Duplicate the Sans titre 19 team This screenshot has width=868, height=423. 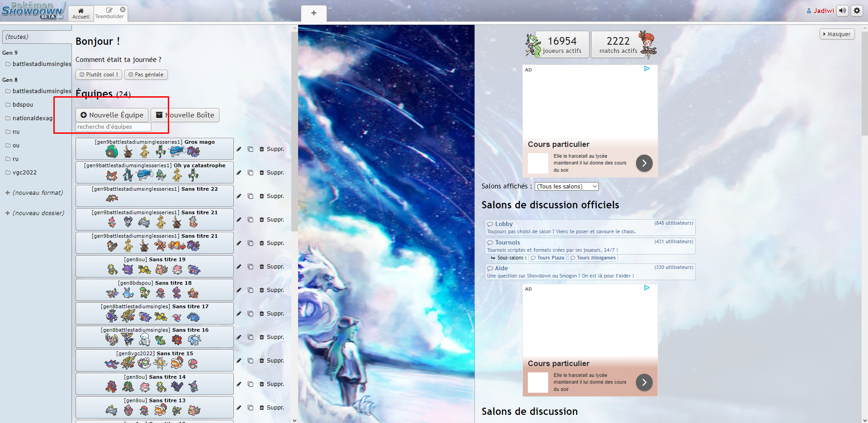pos(251,267)
